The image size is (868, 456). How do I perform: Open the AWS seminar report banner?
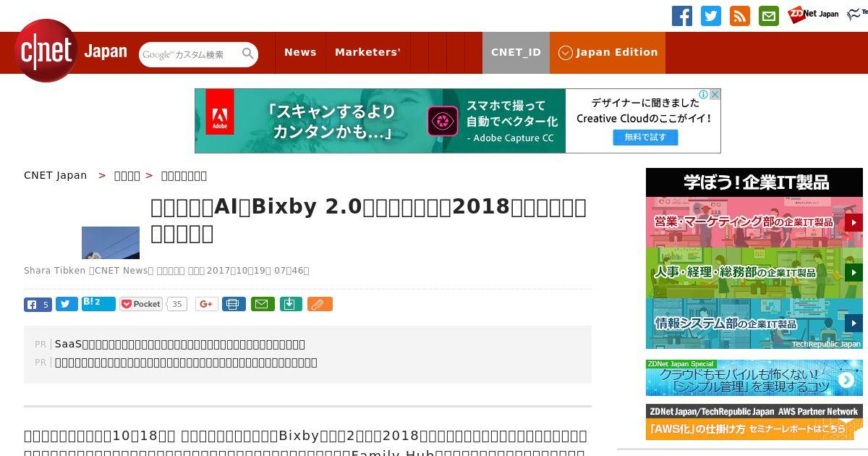coord(754,422)
